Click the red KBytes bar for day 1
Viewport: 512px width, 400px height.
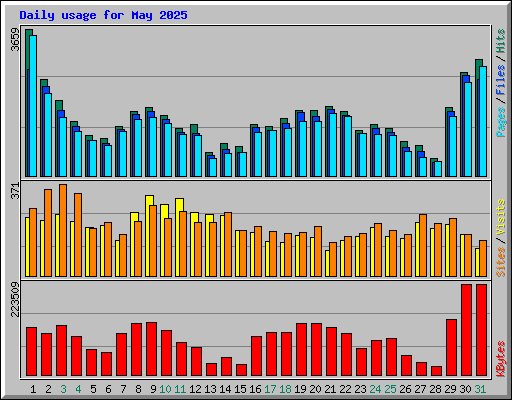click(x=31, y=352)
